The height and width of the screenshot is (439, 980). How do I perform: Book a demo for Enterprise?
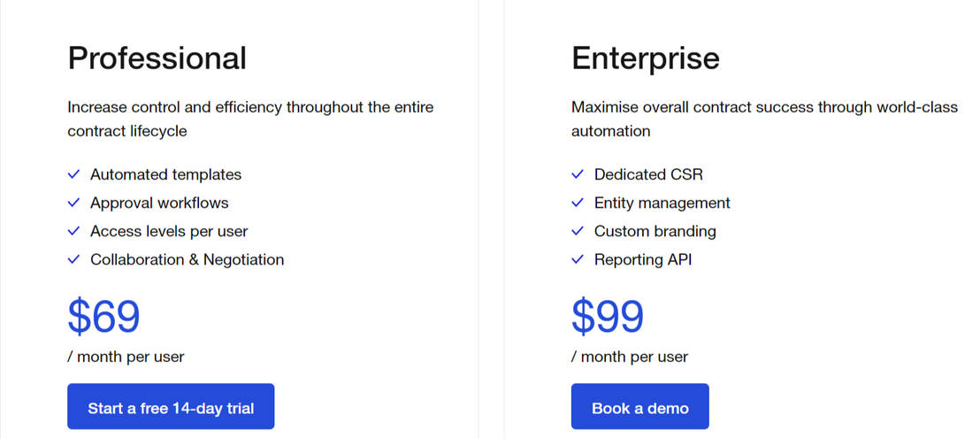pos(640,406)
